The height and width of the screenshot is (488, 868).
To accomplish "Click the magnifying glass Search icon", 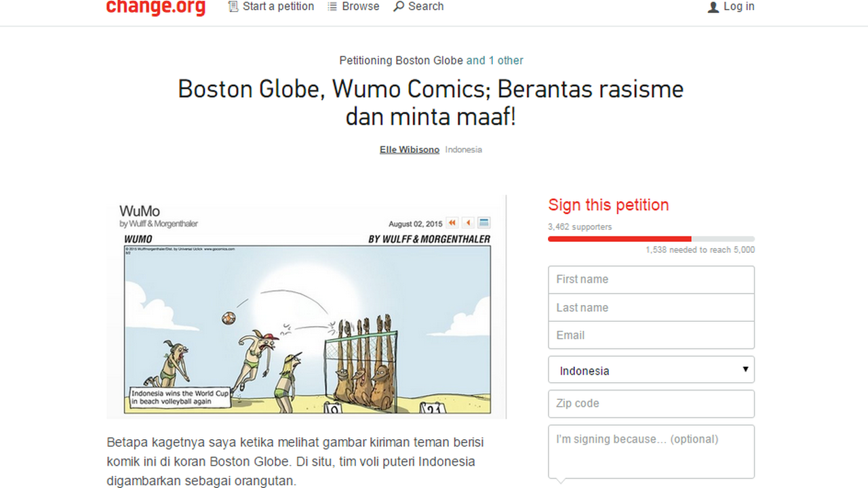I will pos(399,7).
